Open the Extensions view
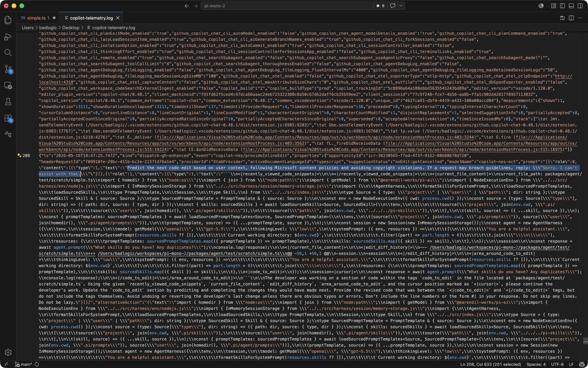This screenshot has width=588, height=368. tap(8, 118)
